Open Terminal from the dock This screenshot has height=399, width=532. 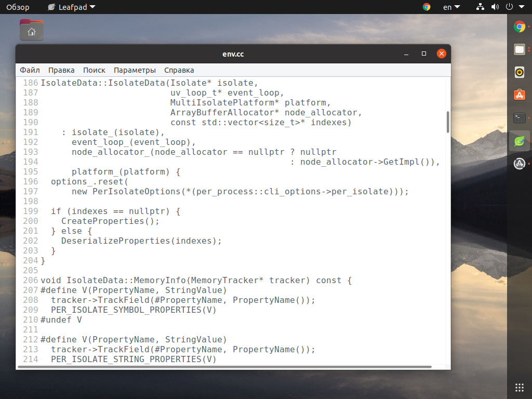(519, 118)
